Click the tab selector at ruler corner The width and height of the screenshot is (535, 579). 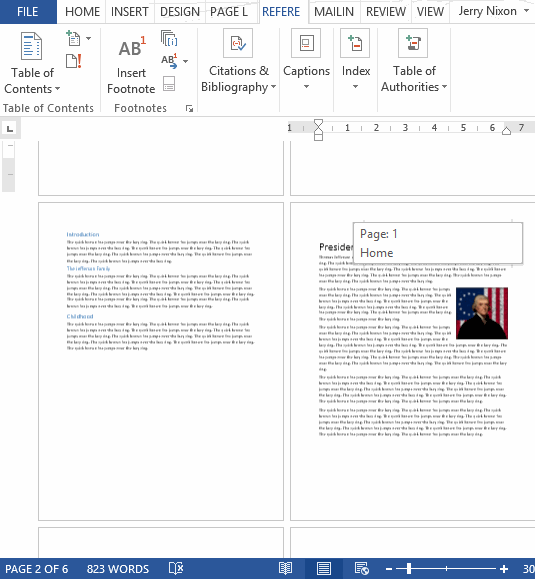(x=10, y=129)
